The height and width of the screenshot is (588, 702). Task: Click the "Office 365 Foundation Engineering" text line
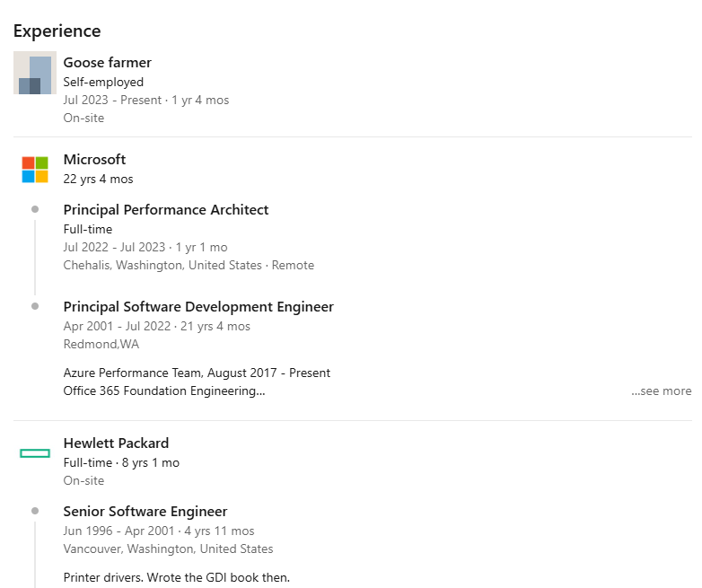(163, 391)
